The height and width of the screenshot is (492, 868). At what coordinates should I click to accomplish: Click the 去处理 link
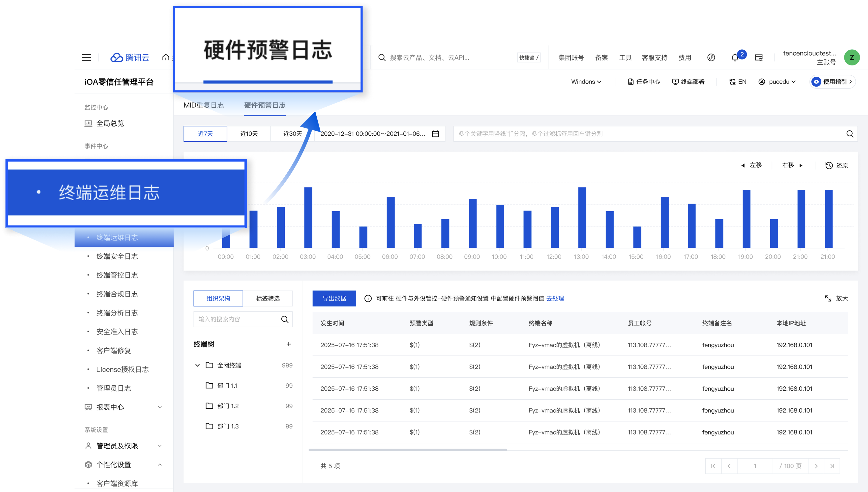[555, 298]
